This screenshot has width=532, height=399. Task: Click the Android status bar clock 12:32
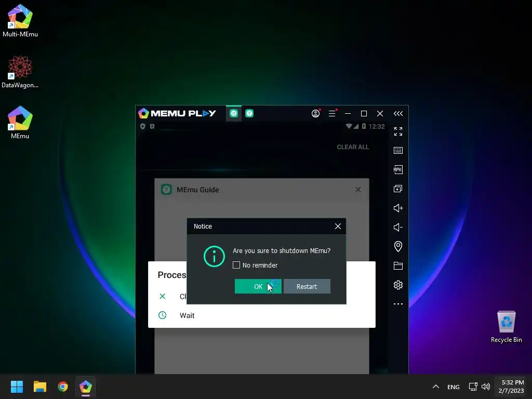(x=377, y=126)
